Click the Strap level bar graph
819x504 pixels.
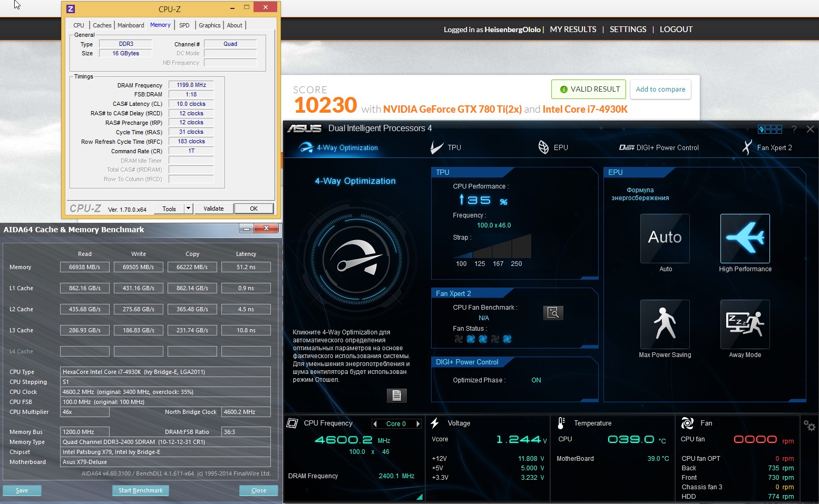click(x=492, y=246)
